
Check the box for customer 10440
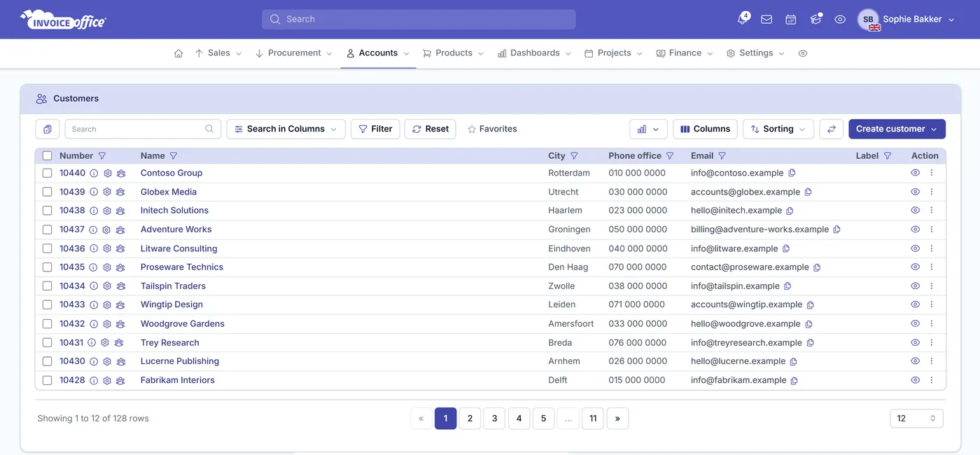pyautogui.click(x=47, y=173)
